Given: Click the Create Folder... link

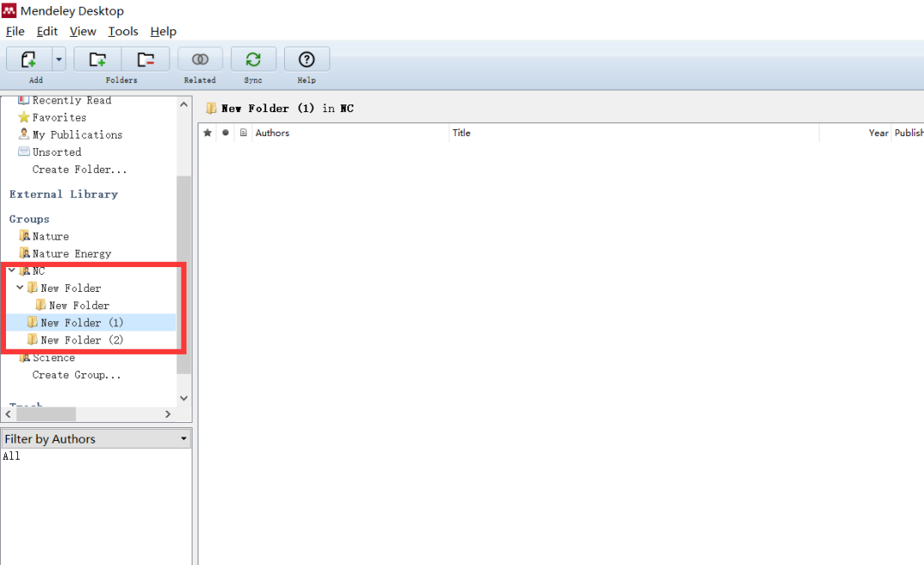Looking at the screenshot, I should 80,169.
